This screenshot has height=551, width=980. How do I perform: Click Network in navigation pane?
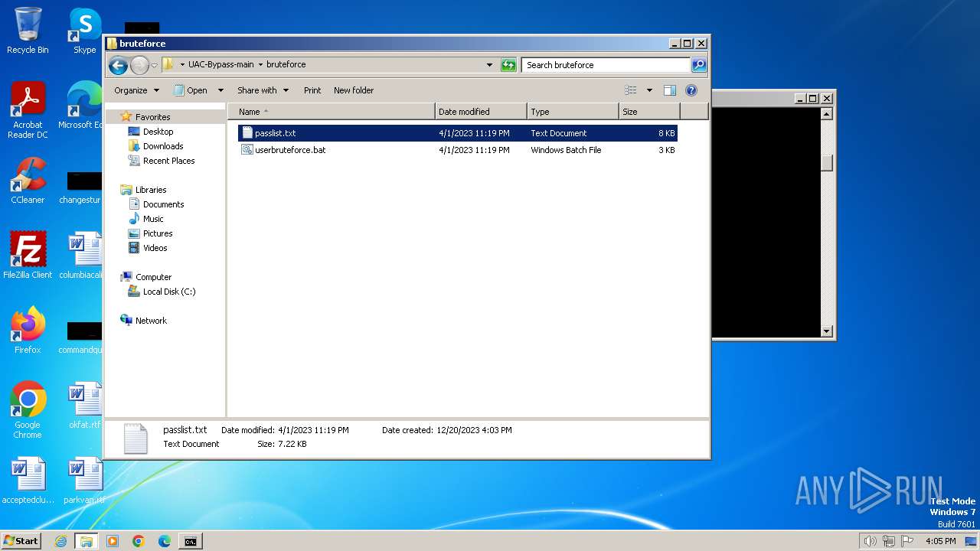click(151, 321)
